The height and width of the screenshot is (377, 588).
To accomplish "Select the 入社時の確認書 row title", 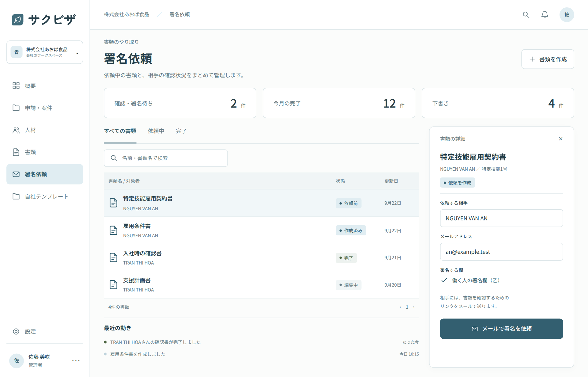I will [x=142, y=253].
